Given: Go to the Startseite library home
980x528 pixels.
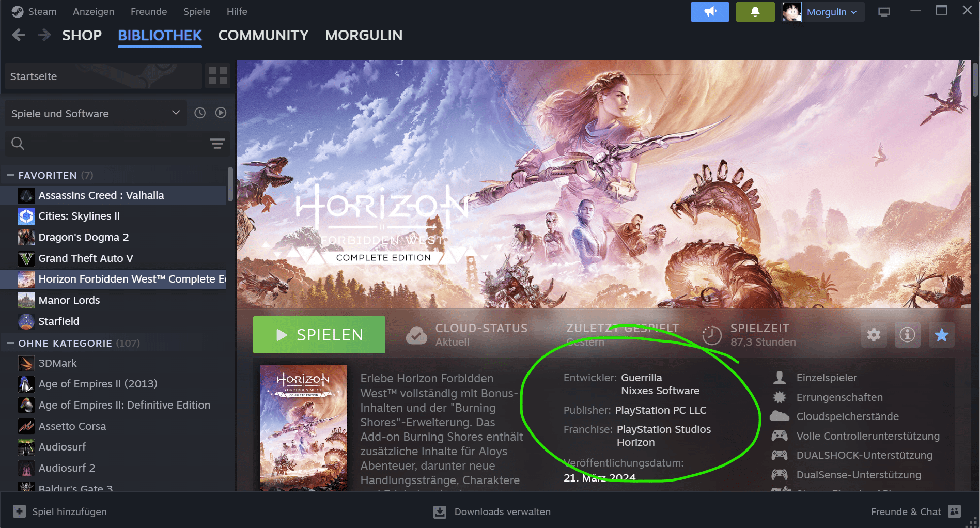Looking at the screenshot, I should [x=103, y=76].
